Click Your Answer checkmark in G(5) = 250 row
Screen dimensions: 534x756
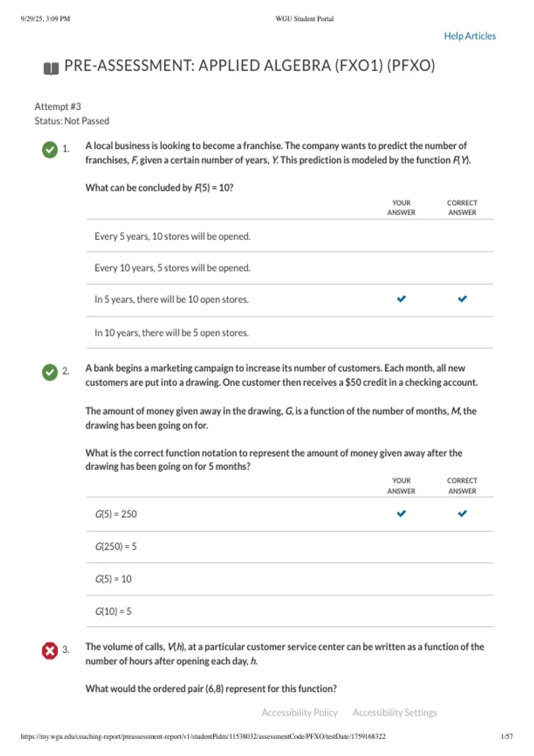coord(401,514)
